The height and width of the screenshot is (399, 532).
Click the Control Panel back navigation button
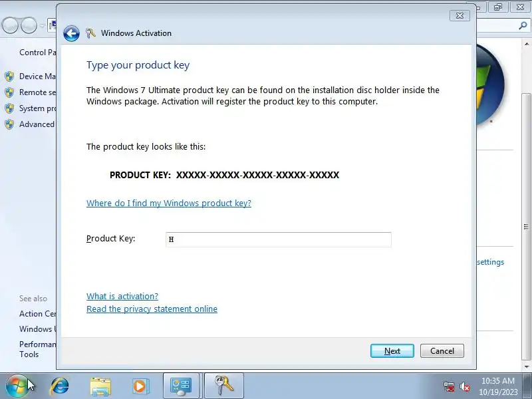point(10,25)
